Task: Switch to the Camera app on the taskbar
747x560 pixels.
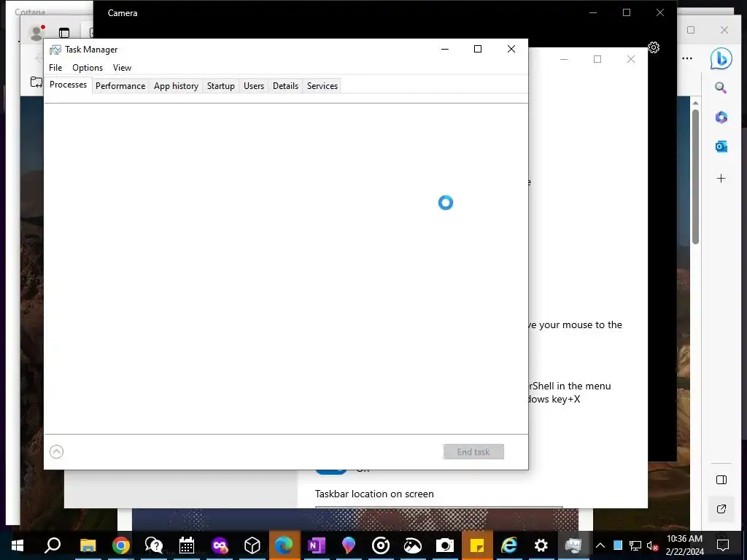Action: (445, 545)
